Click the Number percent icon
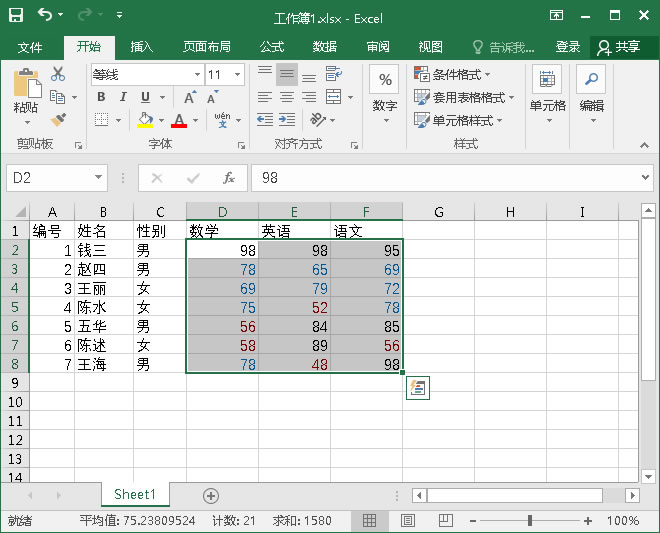 (x=385, y=79)
